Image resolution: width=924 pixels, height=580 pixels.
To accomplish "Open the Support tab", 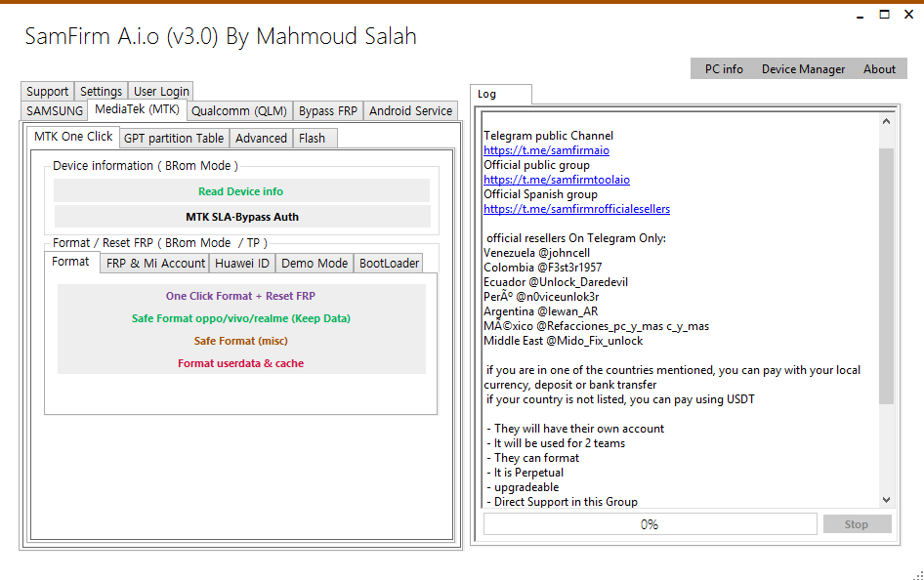I will tap(47, 91).
